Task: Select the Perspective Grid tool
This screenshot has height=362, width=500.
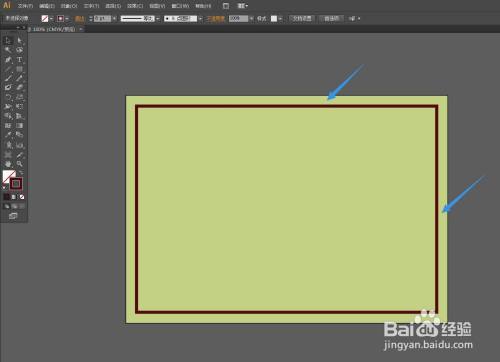Action: point(20,116)
